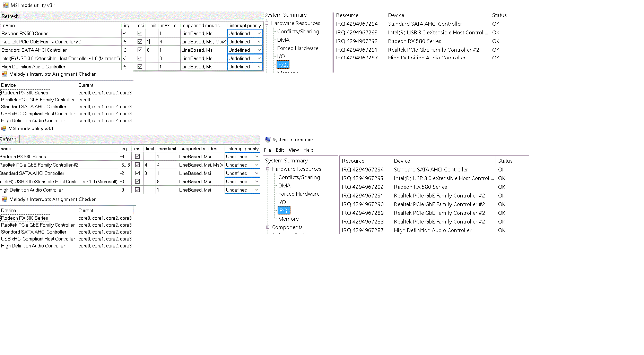The width and height of the screenshot is (644, 355).
Task: Click the upper MSI mode utility title icon
Action: [x=6, y=5]
